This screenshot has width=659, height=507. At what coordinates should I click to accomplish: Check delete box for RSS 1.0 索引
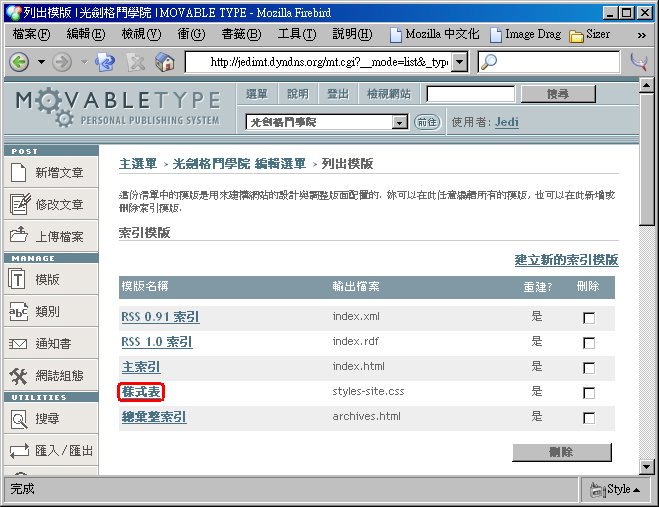click(x=589, y=343)
